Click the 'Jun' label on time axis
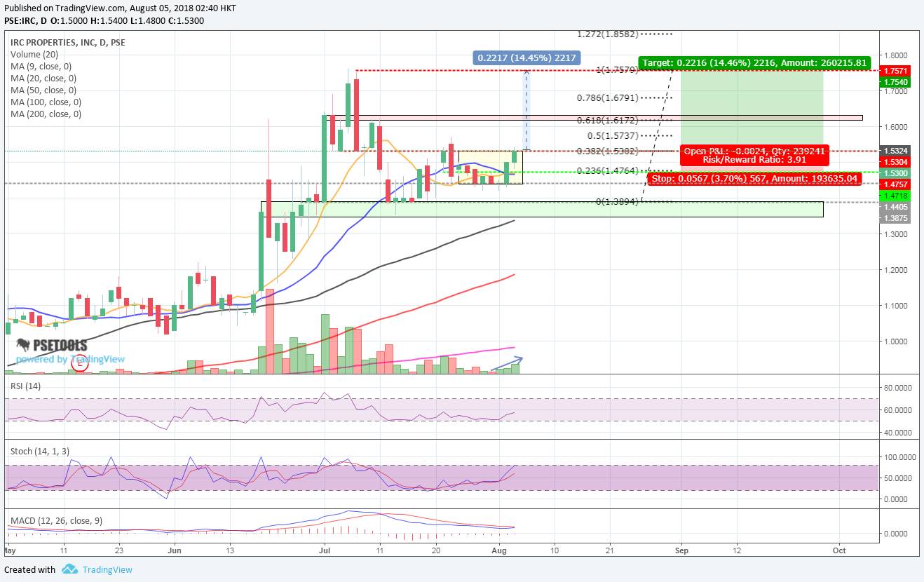The width and height of the screenshot is (924, 582). coord(175,550)
